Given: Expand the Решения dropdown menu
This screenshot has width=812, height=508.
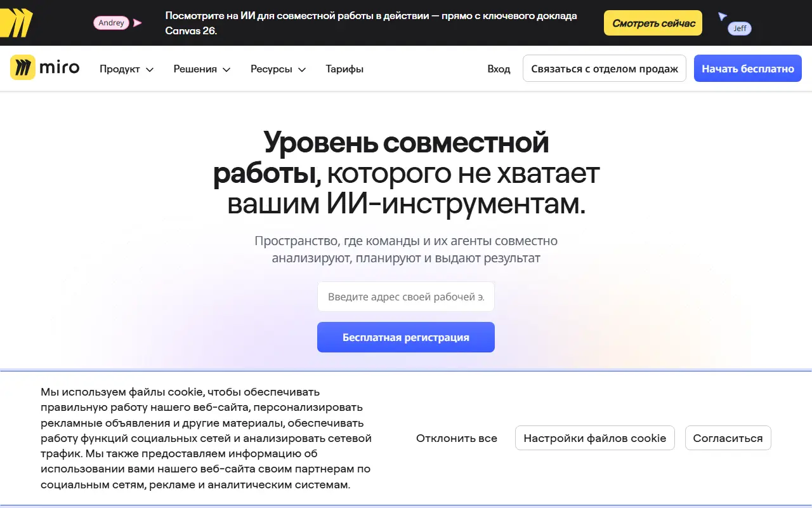Looking at the screenshot, I should pos(202,69).
